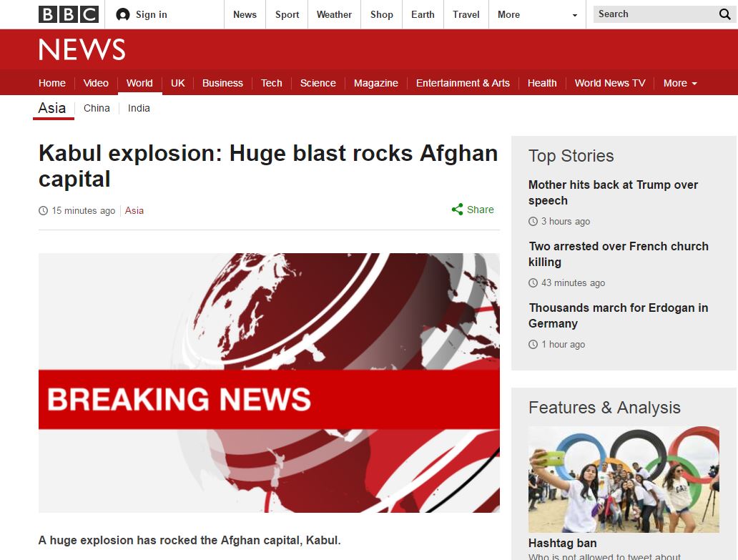The image size is (738, 560).
Task: Click the clock icon beside 3 hours ago
Action: coord(533,222)
